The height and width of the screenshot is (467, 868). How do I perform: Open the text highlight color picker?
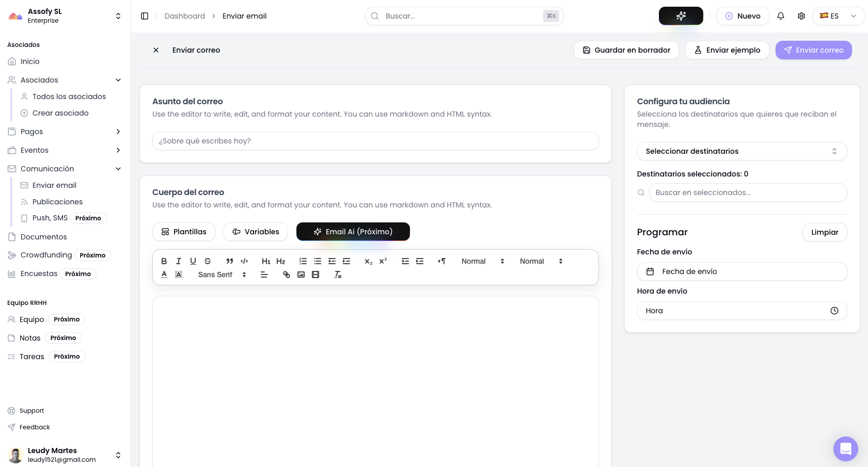pos(178,274)
